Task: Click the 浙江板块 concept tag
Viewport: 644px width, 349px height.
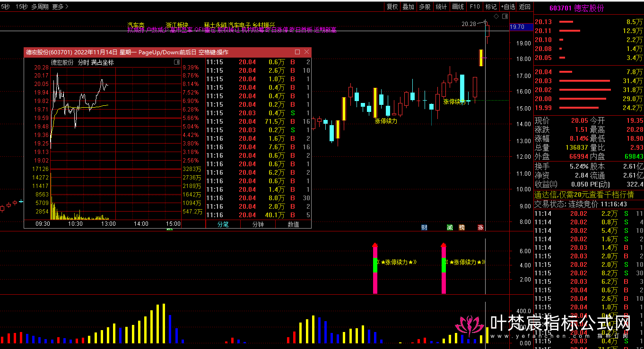Action: click(177, 25)
